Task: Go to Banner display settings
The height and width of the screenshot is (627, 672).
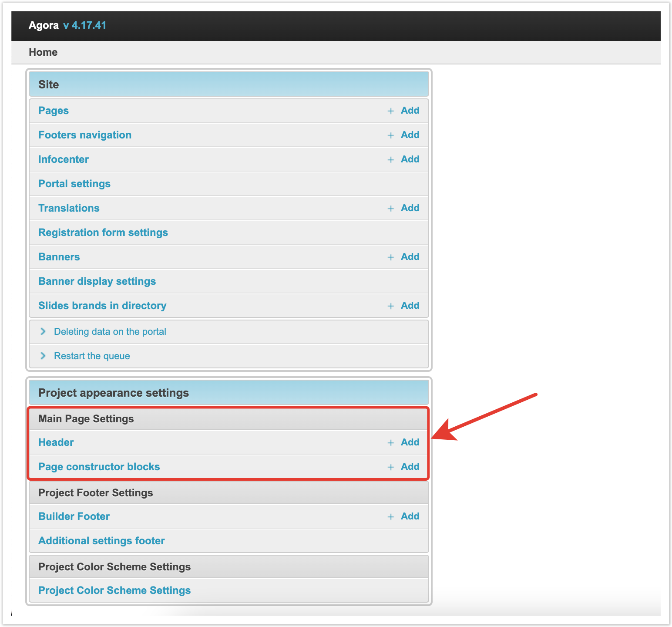Action: [97, 281]
